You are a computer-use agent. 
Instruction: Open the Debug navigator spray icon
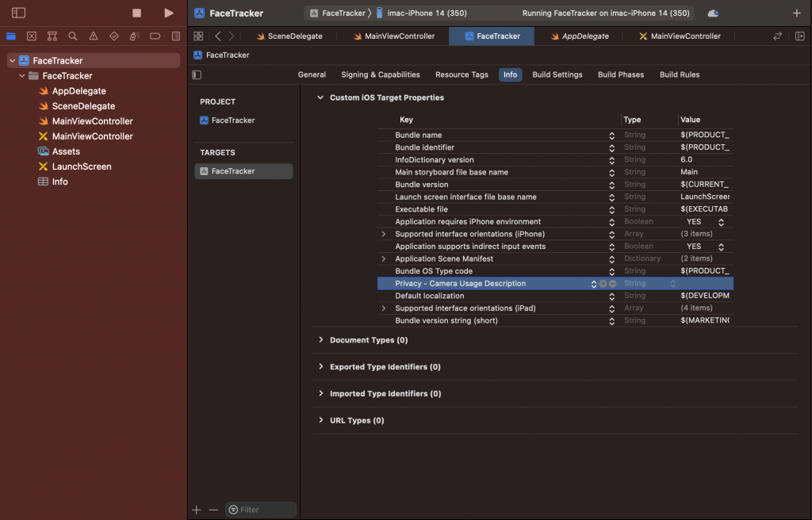coord(135,36)
